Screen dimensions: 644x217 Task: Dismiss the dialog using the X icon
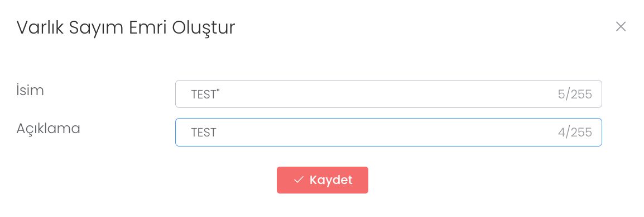tap(621, 27)
